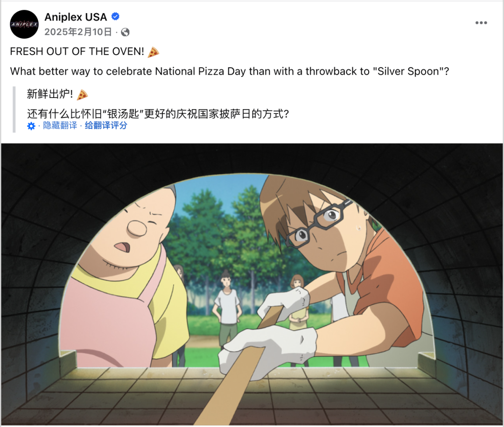Toggle translation off via 隐藏翻译
This screenshot has height=427, width=504.
(x=60, y=126)
